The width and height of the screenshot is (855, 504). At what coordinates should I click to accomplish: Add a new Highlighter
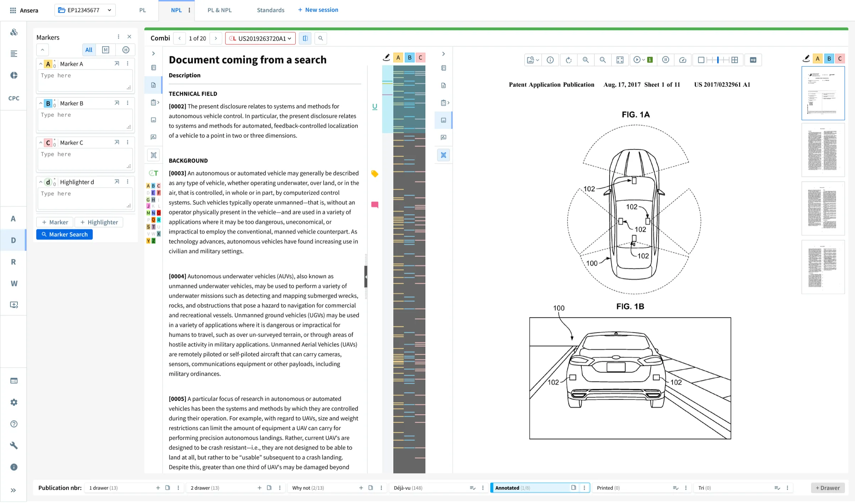point(99,222)
